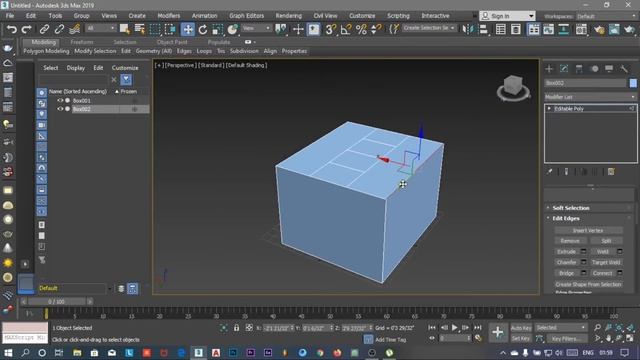This screenshot has height=360, width=640.
Task: Click the Bind to Space Warp icon
Action: 74,29
